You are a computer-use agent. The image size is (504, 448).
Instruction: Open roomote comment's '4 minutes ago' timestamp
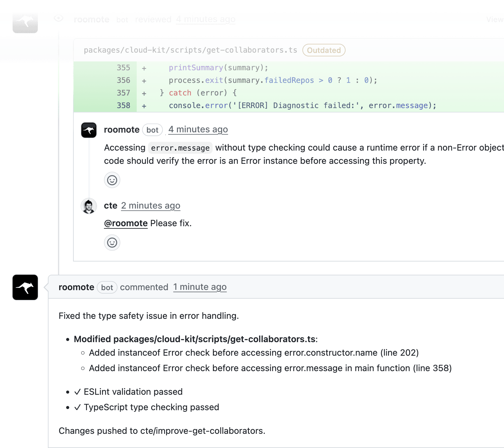point(198,129)
